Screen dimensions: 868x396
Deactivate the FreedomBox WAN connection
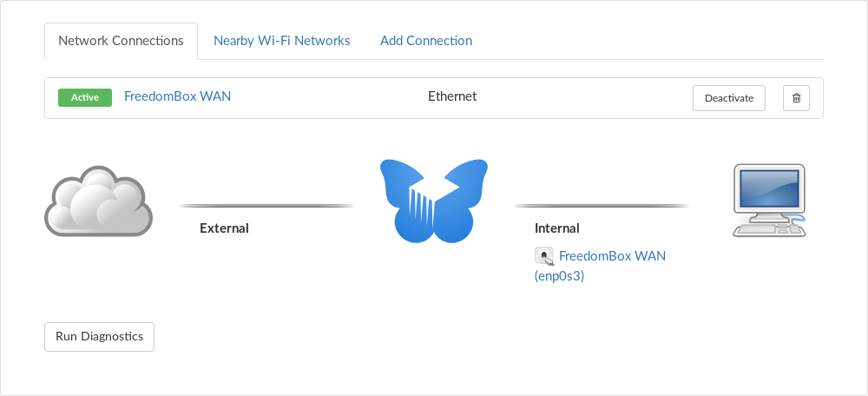coord(728,98)
